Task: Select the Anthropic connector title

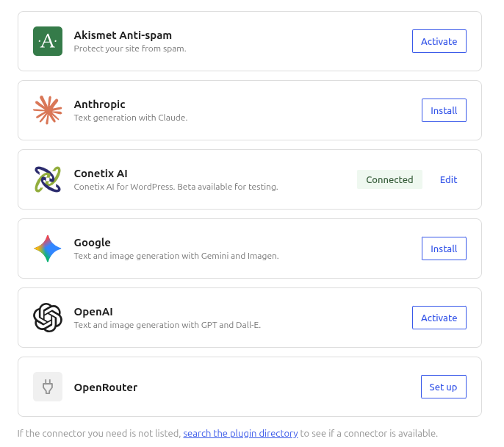Action: [x=100, y=104]
